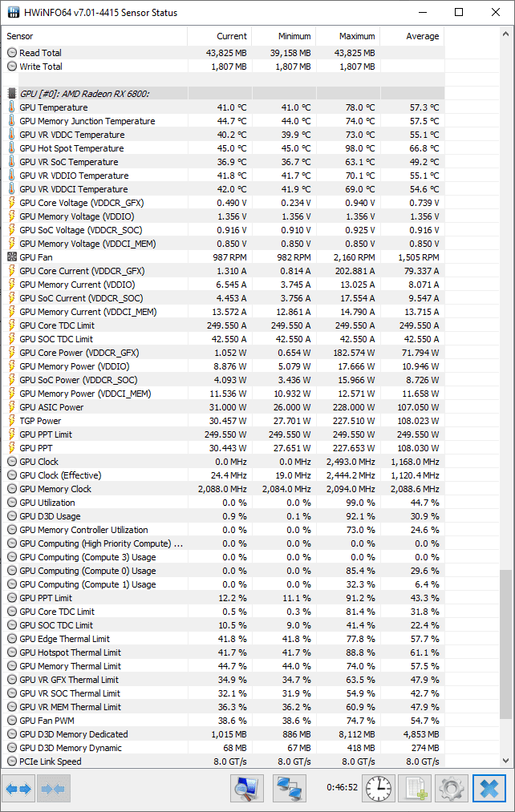Click the vertical scrollbar thumb

505,644
